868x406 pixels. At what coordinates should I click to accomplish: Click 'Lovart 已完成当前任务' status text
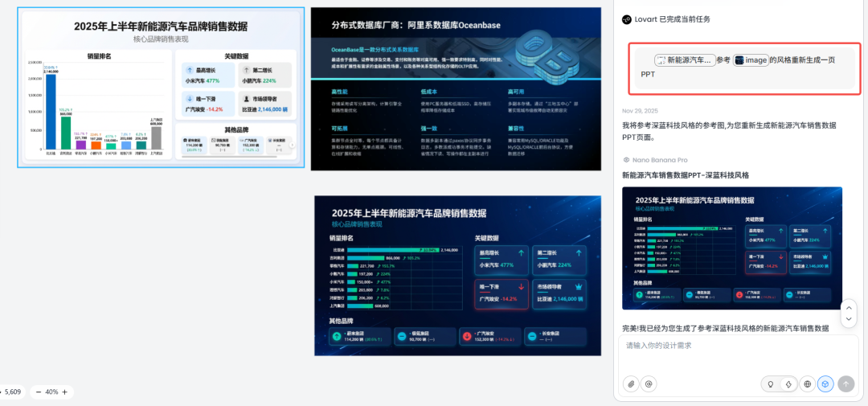coord(673,19)
